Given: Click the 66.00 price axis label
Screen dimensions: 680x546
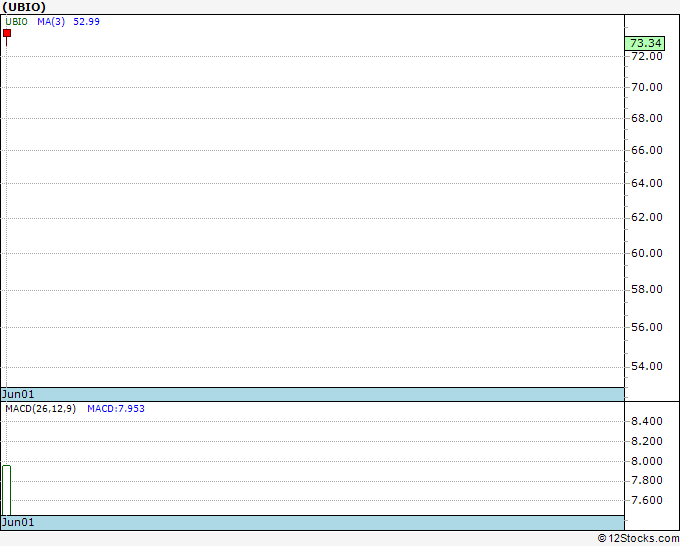Looking at the screenshot, I should pos(647,150).
